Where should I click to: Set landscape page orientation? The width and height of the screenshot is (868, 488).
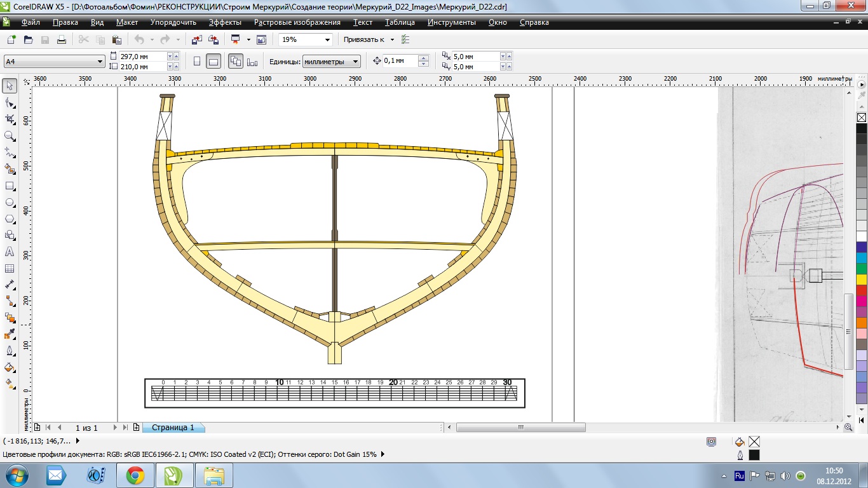(x=214, y=62)
